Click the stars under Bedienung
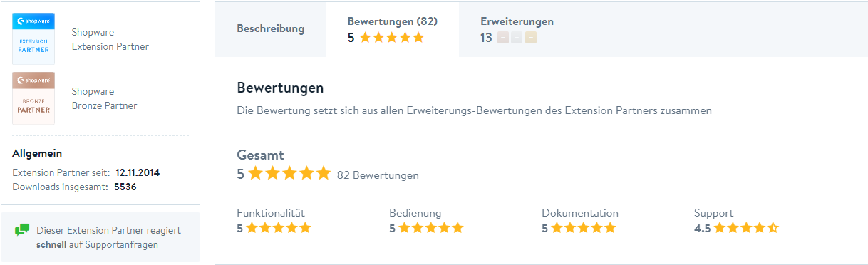This screenshot has width=868, height=265. [431, 228]
